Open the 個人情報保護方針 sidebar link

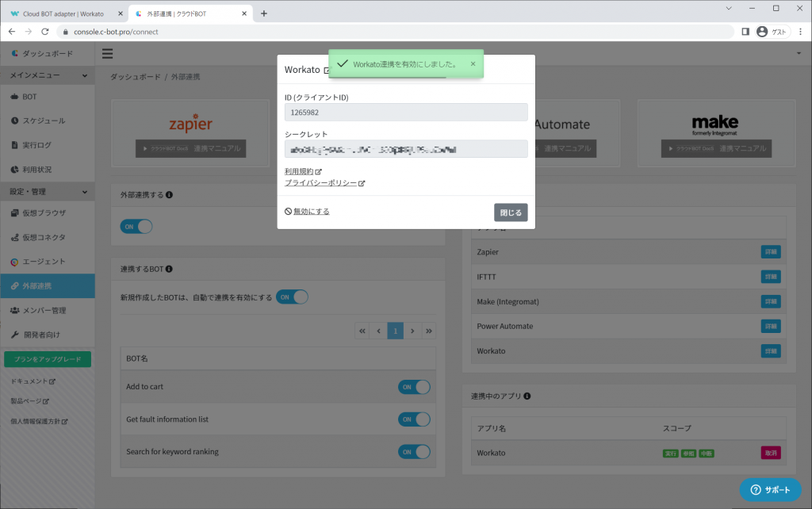(40, 422)
